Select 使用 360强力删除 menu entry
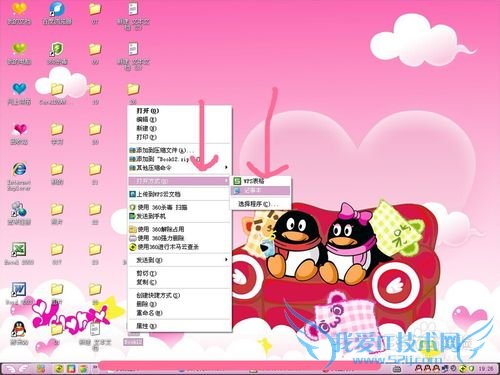 (180, 238)
